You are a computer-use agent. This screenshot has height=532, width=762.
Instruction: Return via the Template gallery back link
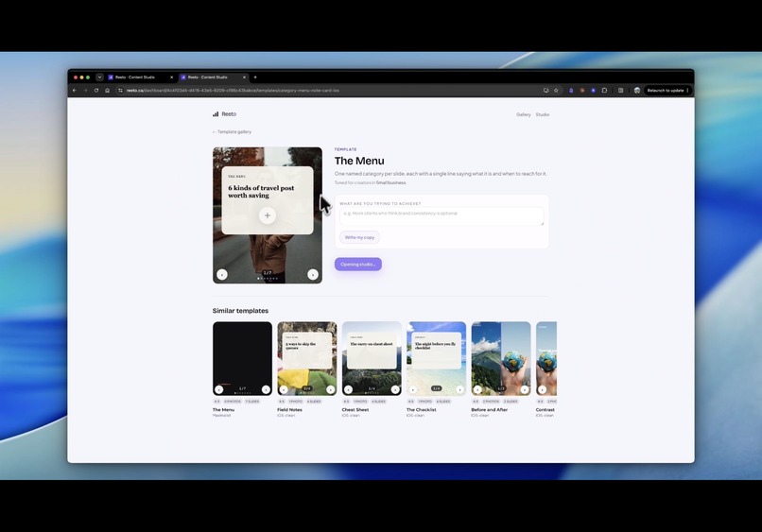click(232, 131)
